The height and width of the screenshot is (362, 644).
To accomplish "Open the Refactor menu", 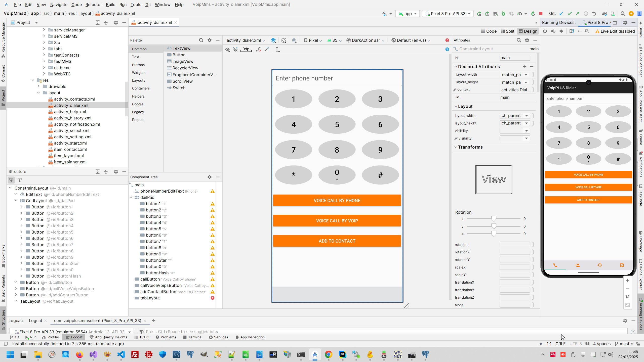I will click(x=93, y=5).
